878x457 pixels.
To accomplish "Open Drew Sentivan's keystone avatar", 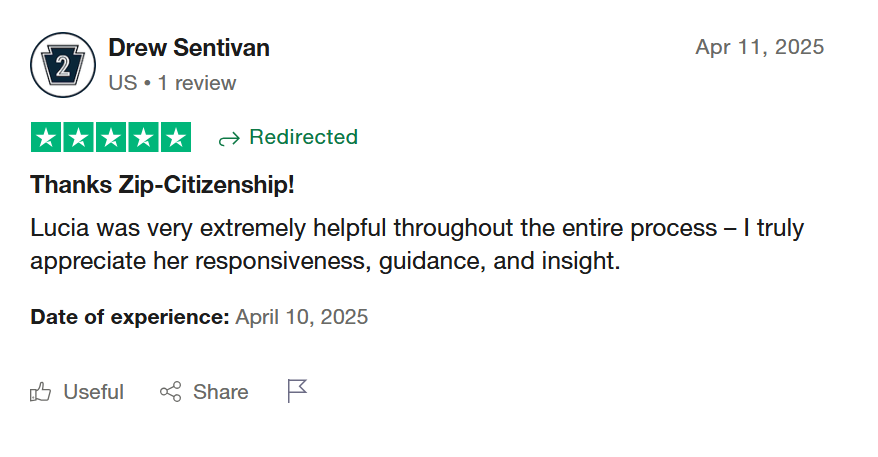I will (63, 65).
